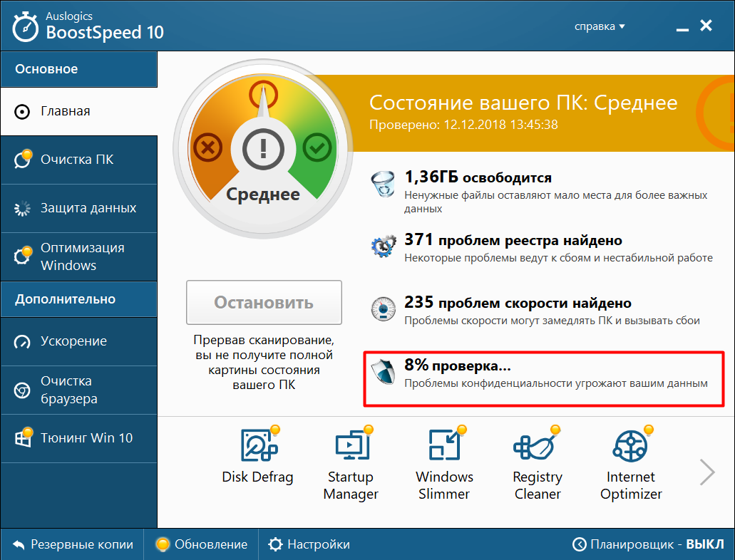This screenshot has height=560, width=735.
Task: Click the Остановить button
Action: (x=264, y=302)
